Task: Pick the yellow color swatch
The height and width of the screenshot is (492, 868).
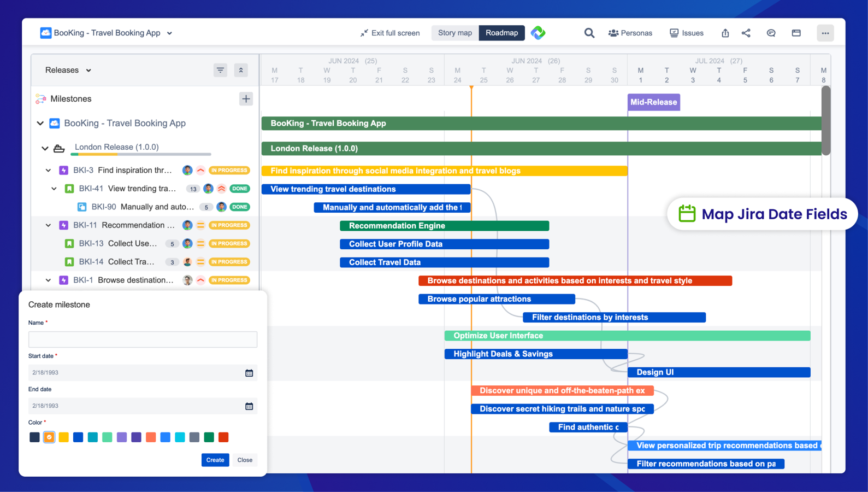Action: (x=63, y=437)
